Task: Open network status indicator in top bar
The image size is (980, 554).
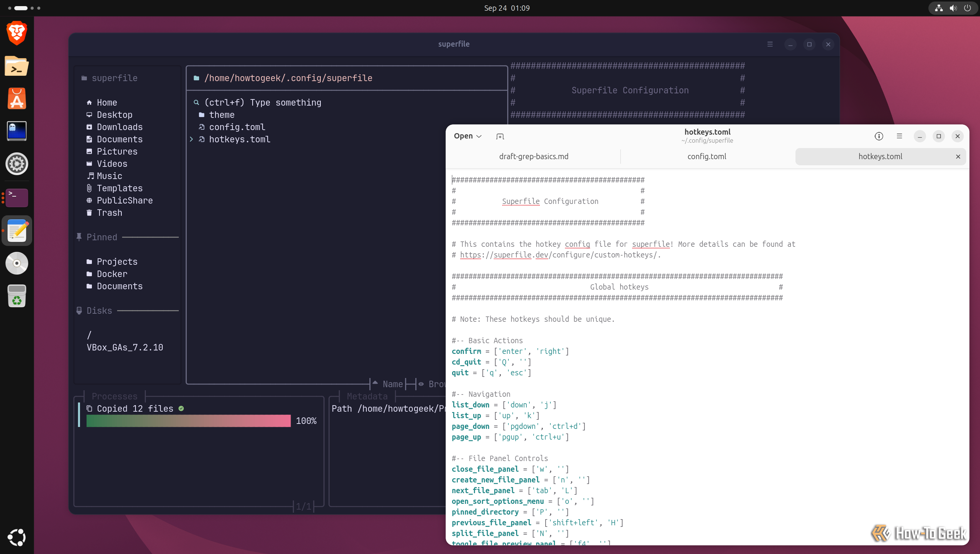Action: [939, 8]
